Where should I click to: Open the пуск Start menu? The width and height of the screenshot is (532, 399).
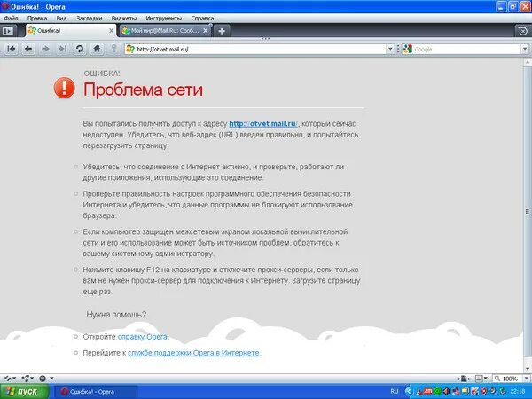click(25, 392)
